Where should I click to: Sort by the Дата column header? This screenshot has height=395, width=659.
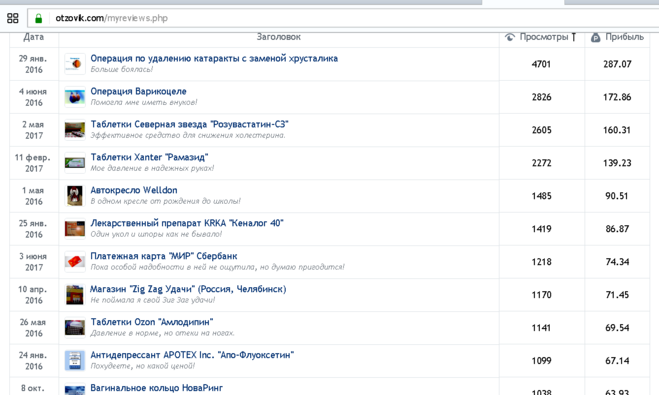34,37
